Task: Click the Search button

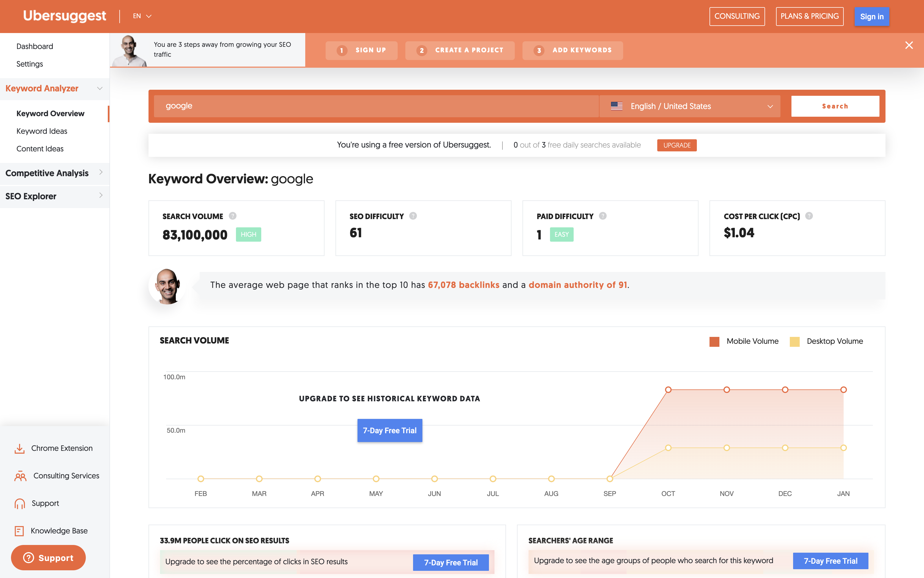Action: point(835,106)
